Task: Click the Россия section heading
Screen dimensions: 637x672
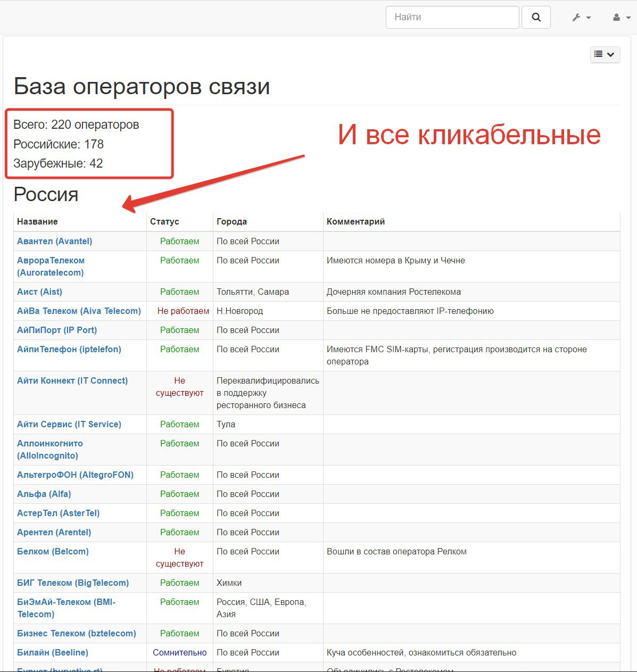Action: (x=46, y=194)
